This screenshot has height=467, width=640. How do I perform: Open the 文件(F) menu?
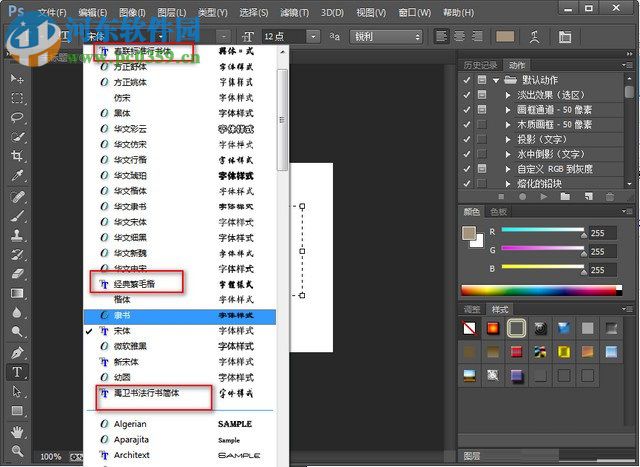click(x=53, y=13)
